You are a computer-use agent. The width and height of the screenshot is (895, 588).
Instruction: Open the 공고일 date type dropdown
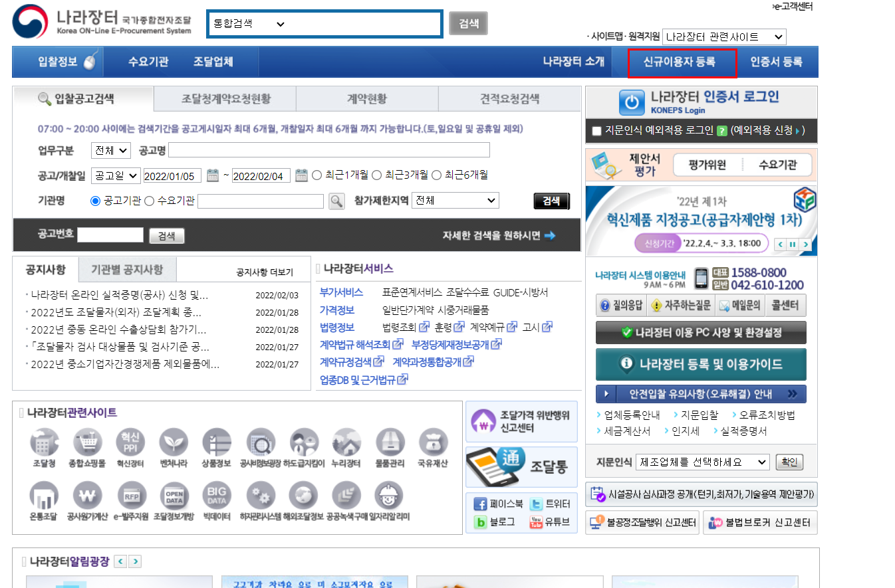(x=116, y=175)
